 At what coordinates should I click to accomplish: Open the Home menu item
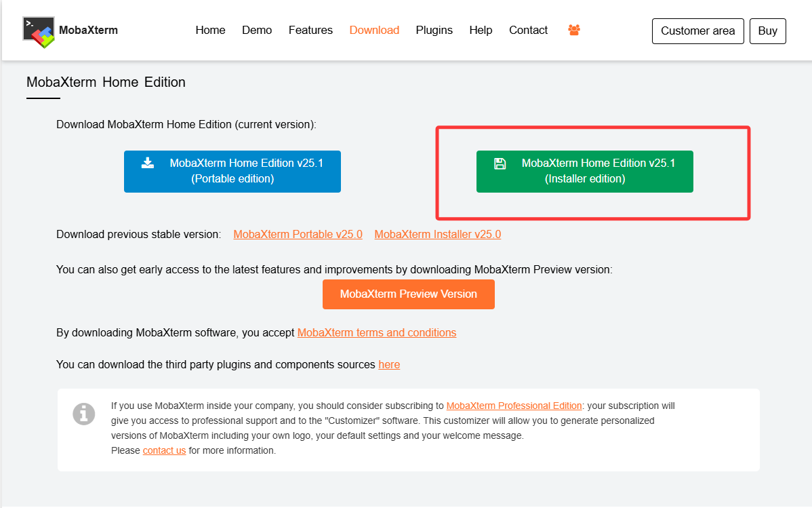(x=210, y=30)
